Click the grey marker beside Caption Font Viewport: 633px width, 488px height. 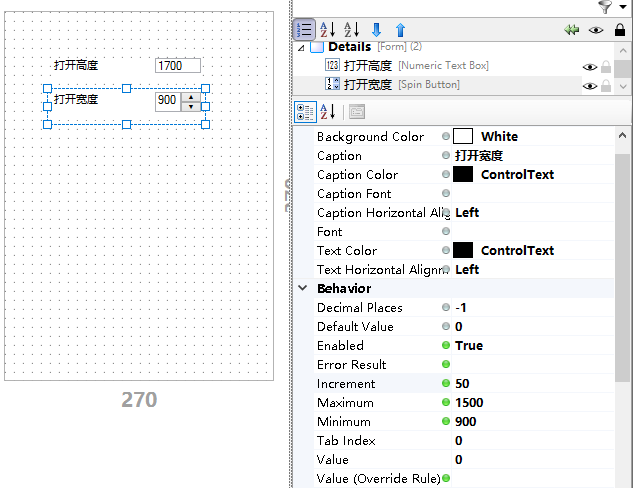[446, 193]
